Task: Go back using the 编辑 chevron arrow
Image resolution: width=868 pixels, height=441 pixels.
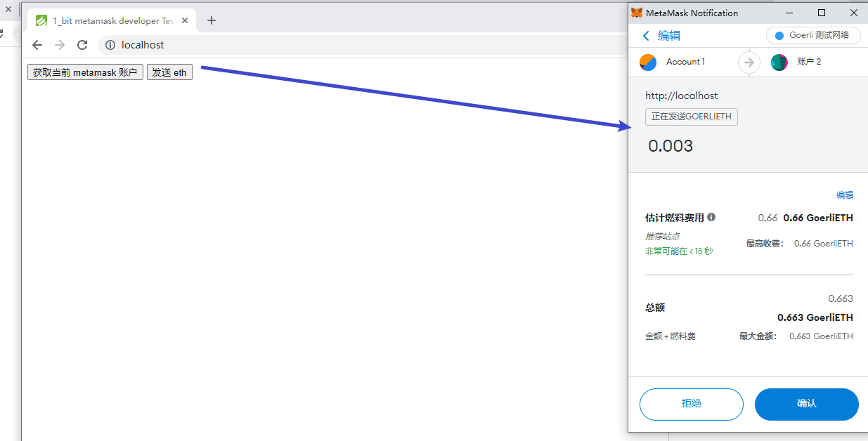Action: tap(646, 36)
